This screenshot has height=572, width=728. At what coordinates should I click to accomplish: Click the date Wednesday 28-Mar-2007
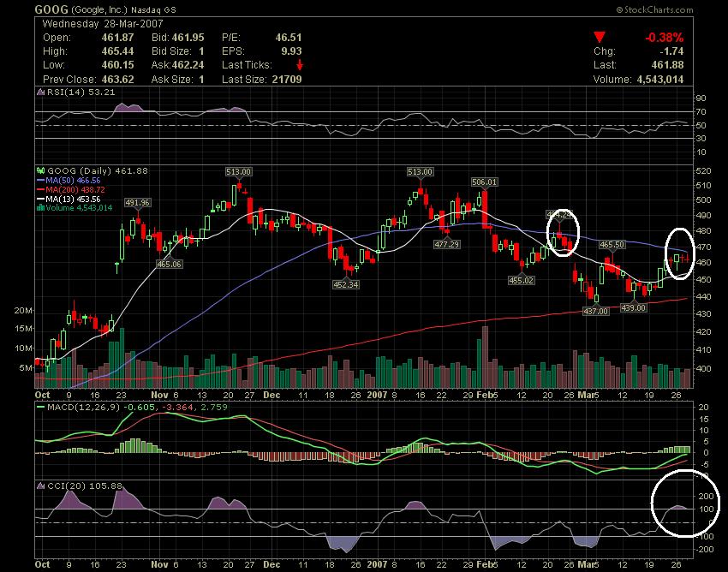coord(103,24)
